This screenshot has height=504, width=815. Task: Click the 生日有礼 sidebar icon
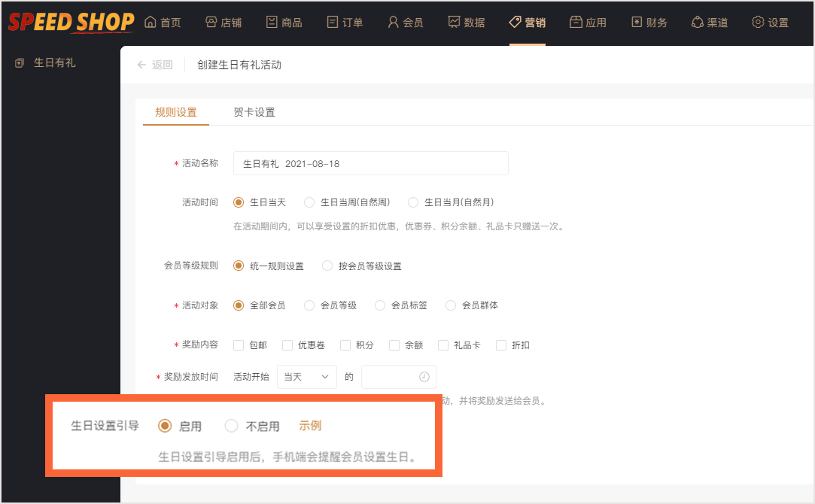click(20, 63)
